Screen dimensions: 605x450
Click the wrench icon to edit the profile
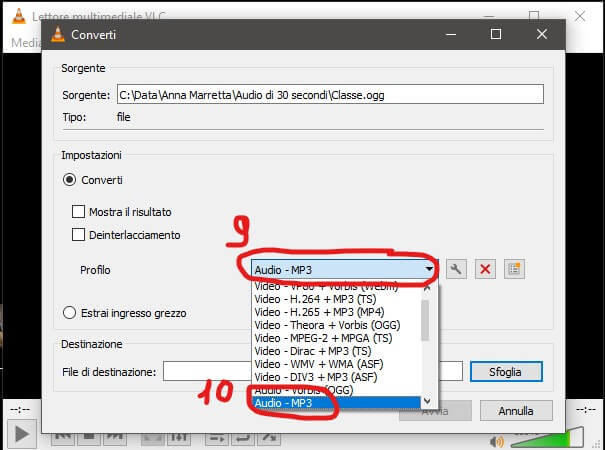(456, 270)
